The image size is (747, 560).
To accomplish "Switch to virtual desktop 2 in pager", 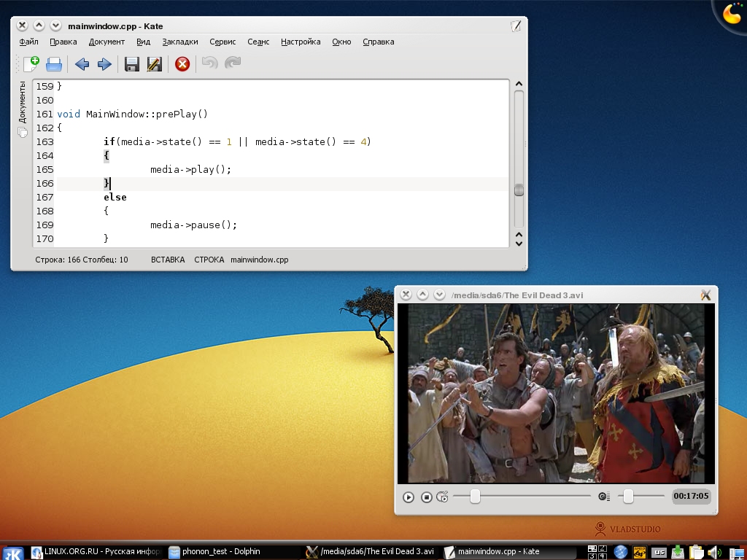I will pyautogui.click(x=602, y=548).
